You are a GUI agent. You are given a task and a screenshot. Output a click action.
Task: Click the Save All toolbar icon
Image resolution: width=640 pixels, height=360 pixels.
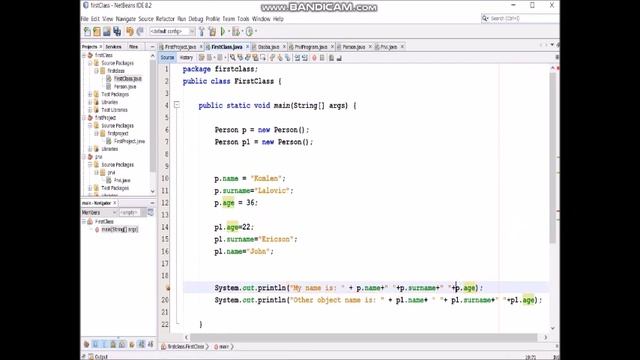(117, 31)
